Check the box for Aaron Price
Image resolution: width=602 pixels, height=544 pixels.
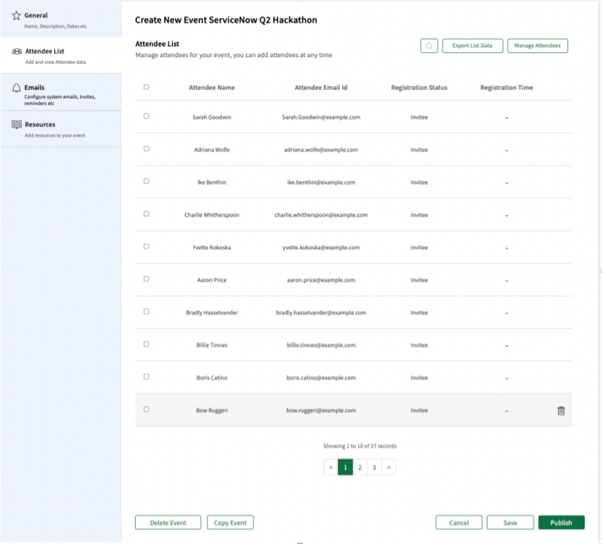[146, 279]
